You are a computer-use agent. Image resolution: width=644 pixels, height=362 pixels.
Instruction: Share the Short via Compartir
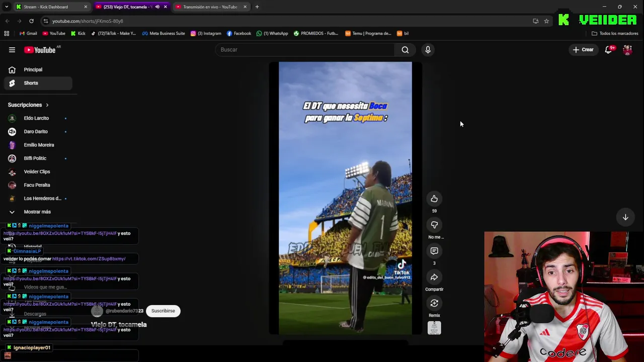[x=434, y=278]
